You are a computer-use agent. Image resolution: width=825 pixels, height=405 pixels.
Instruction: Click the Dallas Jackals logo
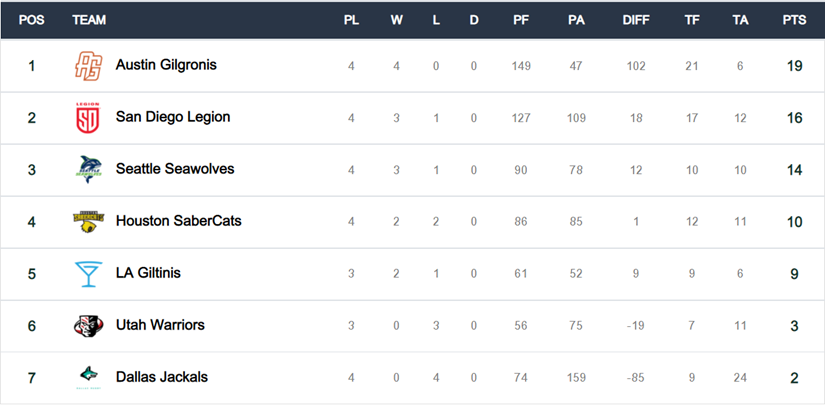tap(88, 377)
